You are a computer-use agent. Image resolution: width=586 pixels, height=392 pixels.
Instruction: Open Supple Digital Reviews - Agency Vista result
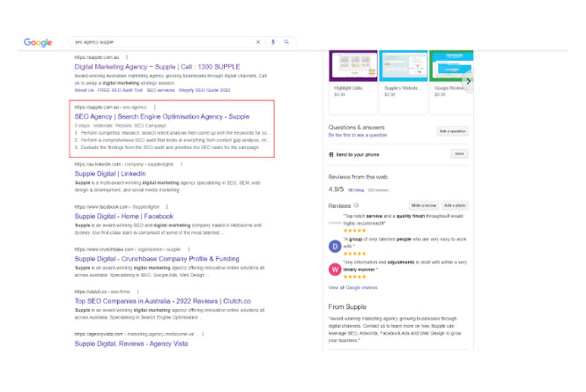point(131,344)
